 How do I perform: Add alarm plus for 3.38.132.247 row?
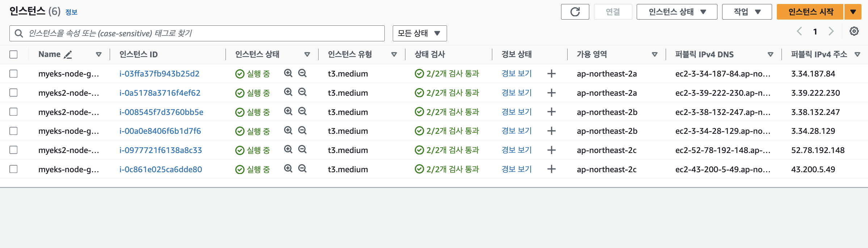click(x=551, y=112)
